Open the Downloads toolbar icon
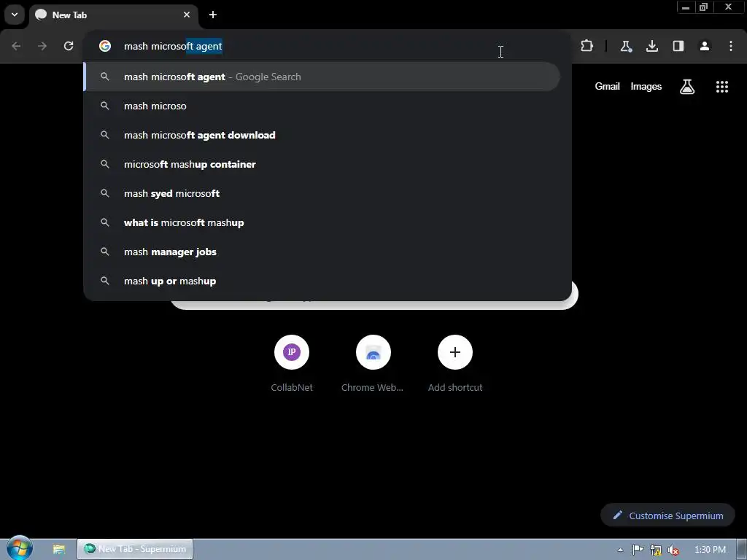Viewport: 747px width, 560px height. 652,46
